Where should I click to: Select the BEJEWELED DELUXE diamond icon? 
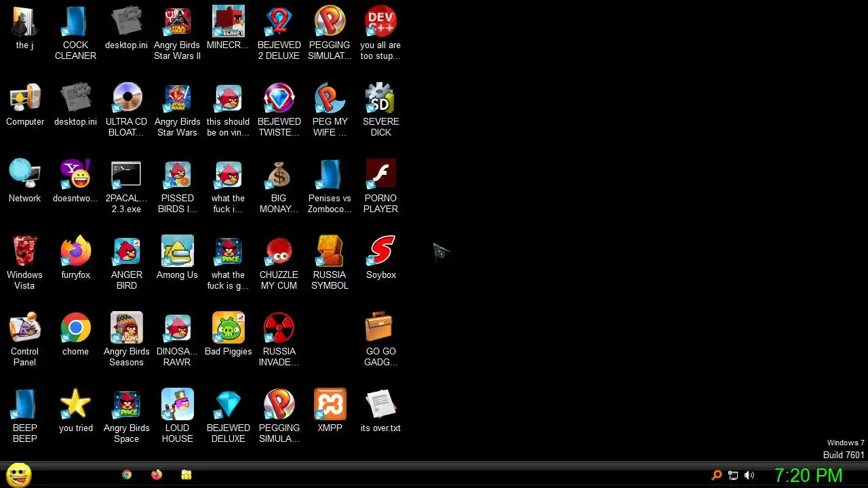pyautogui.click(x=228, y=405)
